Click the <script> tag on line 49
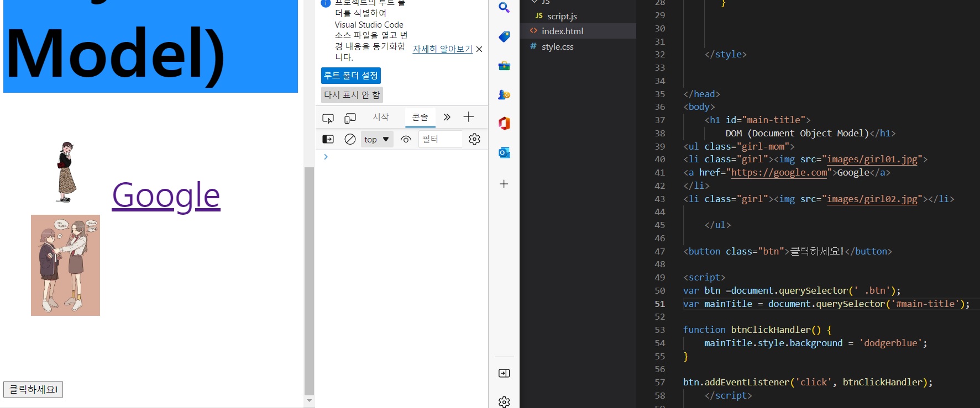 704,277
